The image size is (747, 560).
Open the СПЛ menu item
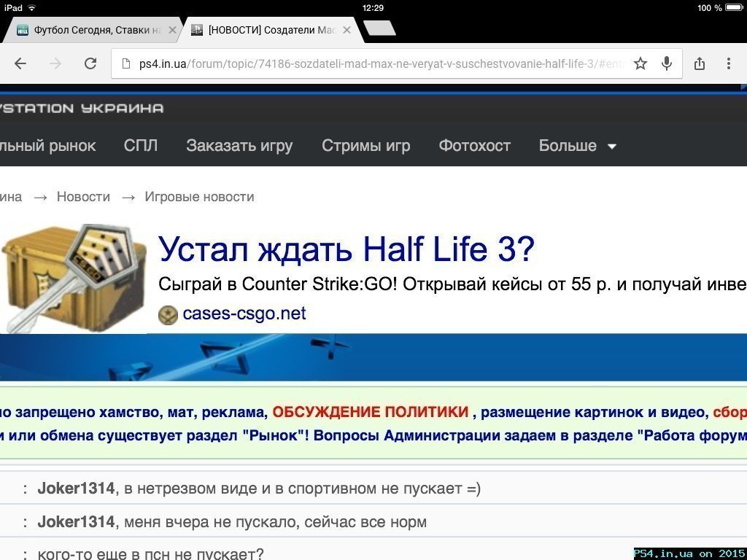pos(141,145)
